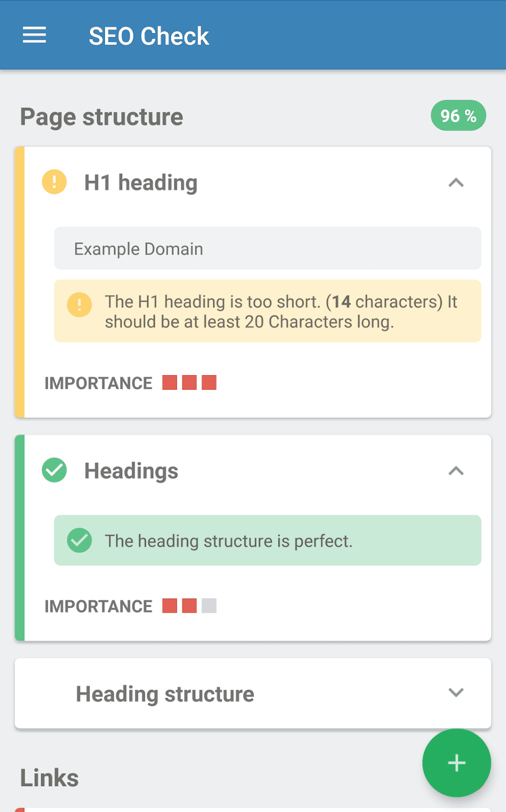Image resolution: width=506 pixels, height=812 pixels.
Task: Open the hamburger navigation menu
Action: 34,36
